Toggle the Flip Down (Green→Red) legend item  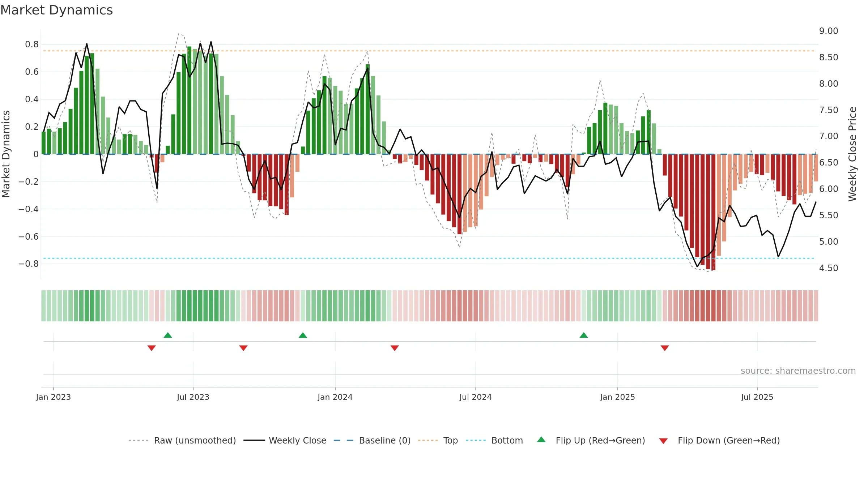point(719,440)
